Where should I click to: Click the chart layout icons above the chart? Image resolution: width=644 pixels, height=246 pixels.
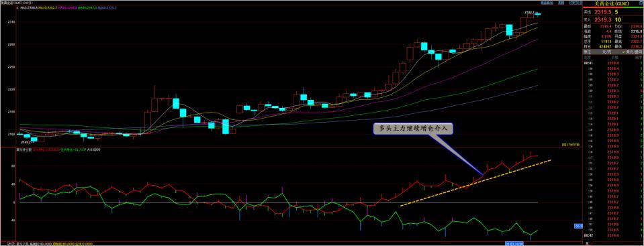576,3
